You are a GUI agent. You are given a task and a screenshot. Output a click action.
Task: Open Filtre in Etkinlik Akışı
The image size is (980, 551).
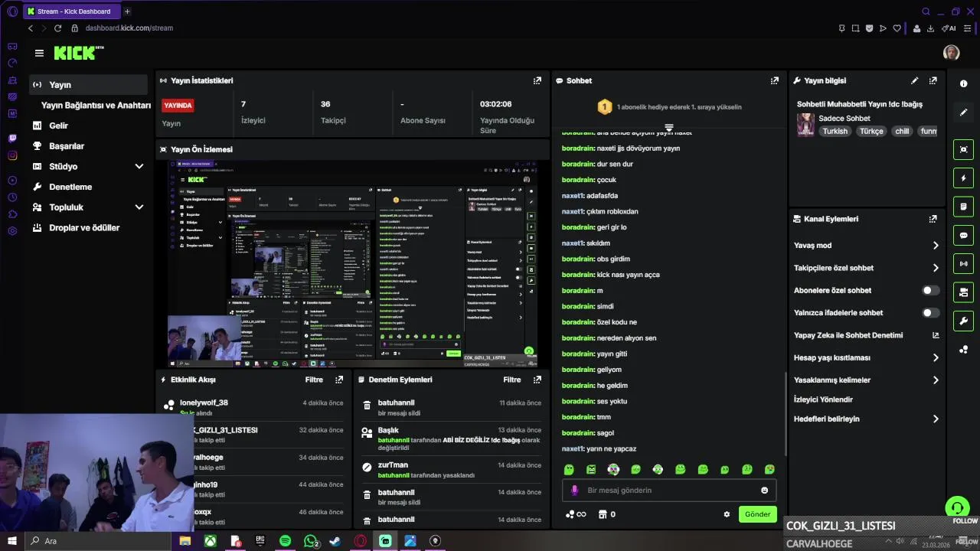coord(314,380)
